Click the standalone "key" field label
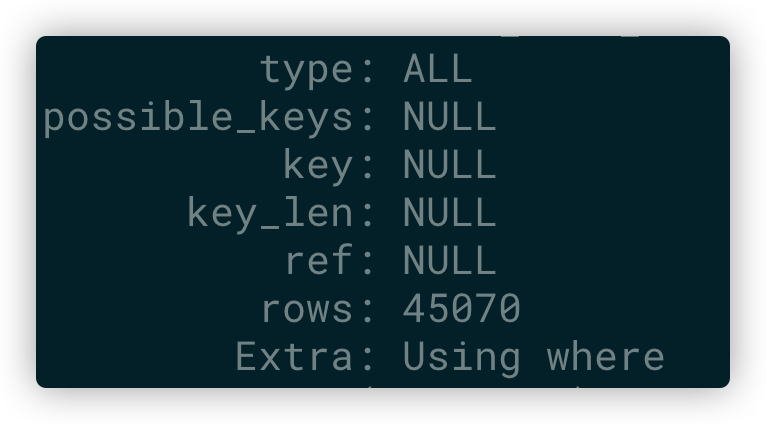766x424 pixels. point(318,166)
